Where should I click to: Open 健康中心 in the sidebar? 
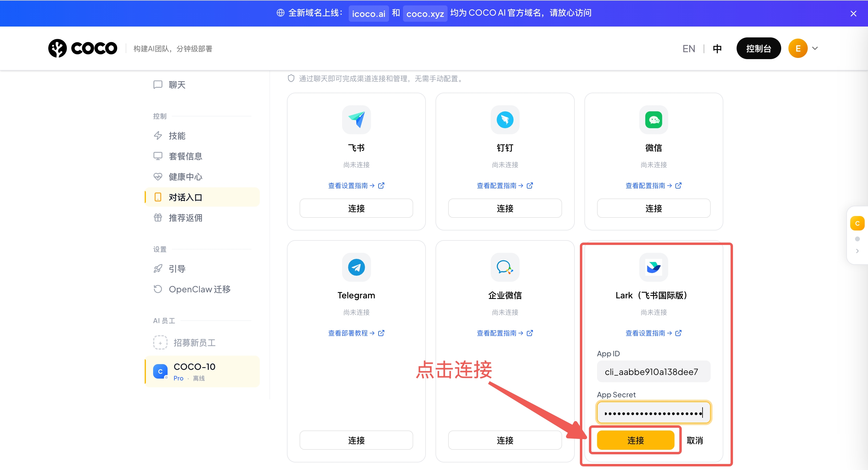click(202, 177)
